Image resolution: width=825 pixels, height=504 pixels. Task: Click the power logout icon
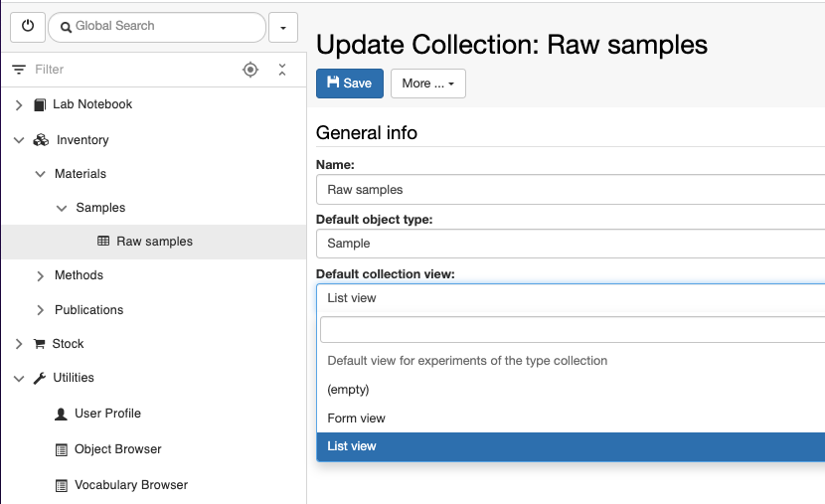(x=28, y=26)
